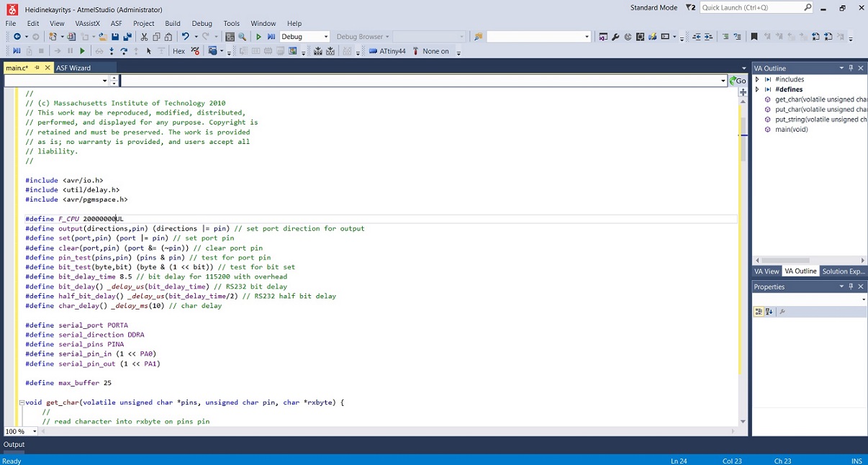The image size is (868, 465).
Task: Click the Find in Files magnifier icon
Action: click(242, 37)
